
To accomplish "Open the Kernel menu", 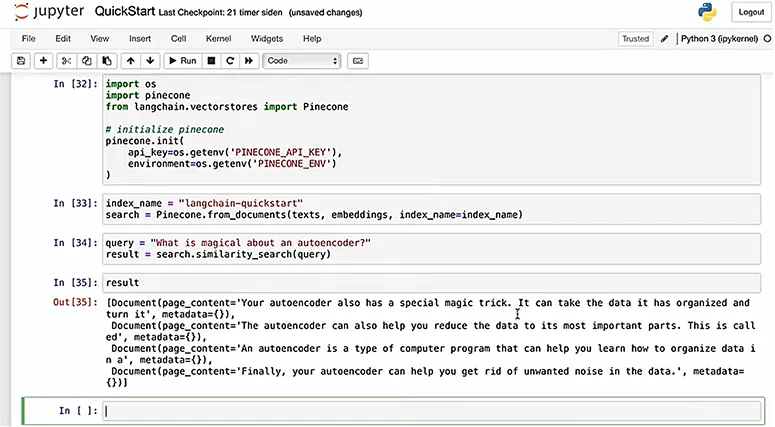I will pos(218,38).
